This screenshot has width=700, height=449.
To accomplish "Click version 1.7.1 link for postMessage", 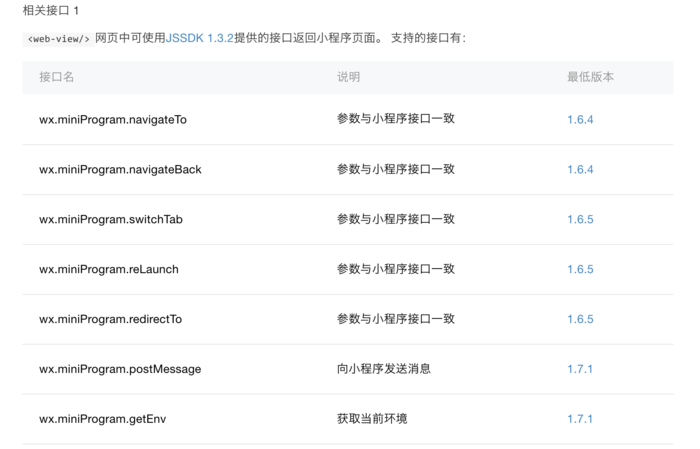I will [579, 370].
